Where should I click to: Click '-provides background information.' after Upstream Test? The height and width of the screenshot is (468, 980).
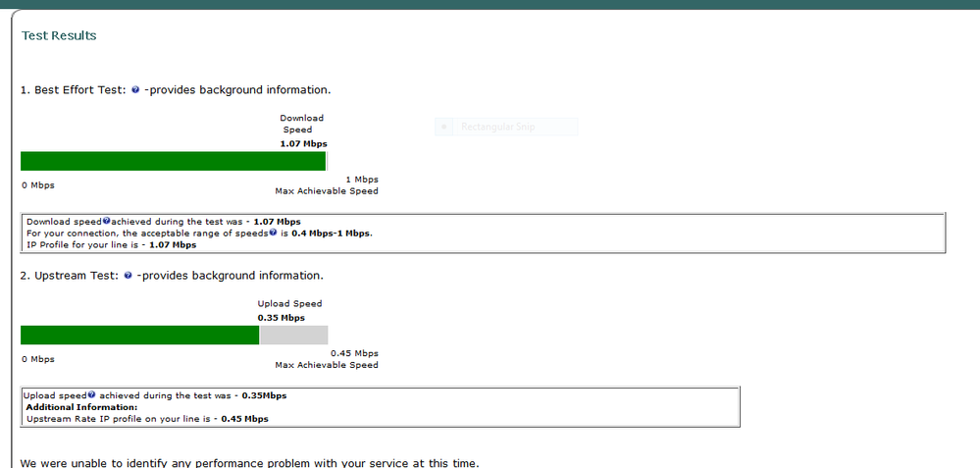230,276
